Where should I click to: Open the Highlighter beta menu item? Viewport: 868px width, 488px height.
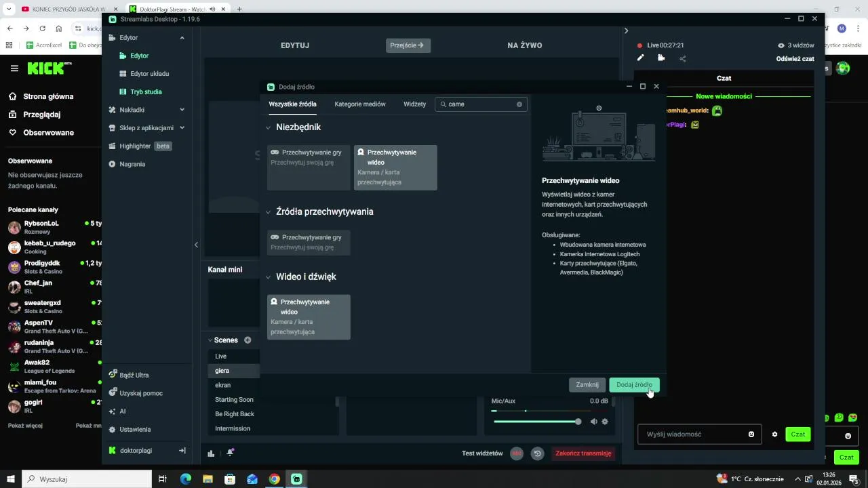(140, 146)
